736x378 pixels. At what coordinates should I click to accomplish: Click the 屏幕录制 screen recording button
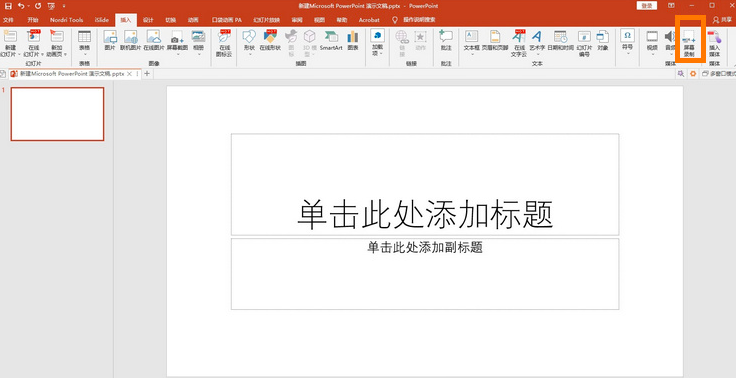coord(689,43)
